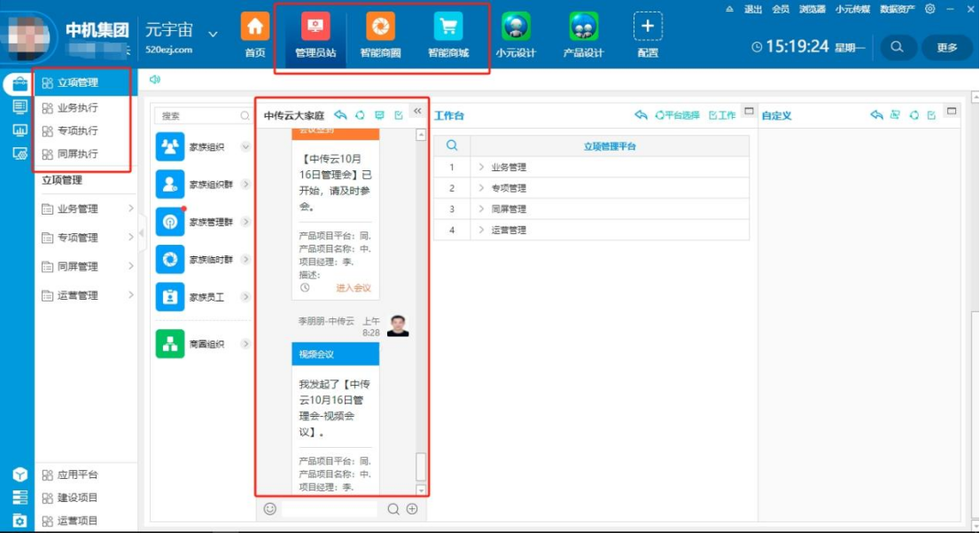980x533 pixels.
Task: Open the 浏览器 link
Action: 812,9
